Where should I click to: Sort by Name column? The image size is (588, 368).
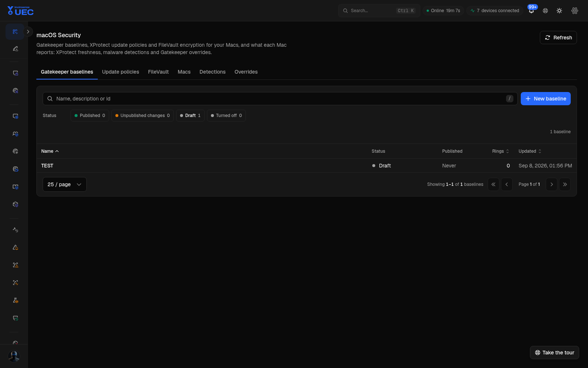(x=50, y=151)
